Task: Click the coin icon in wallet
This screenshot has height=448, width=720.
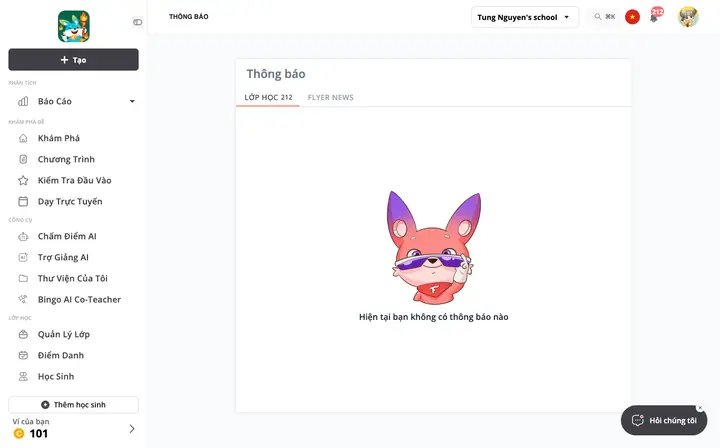Action: point(19,433)
